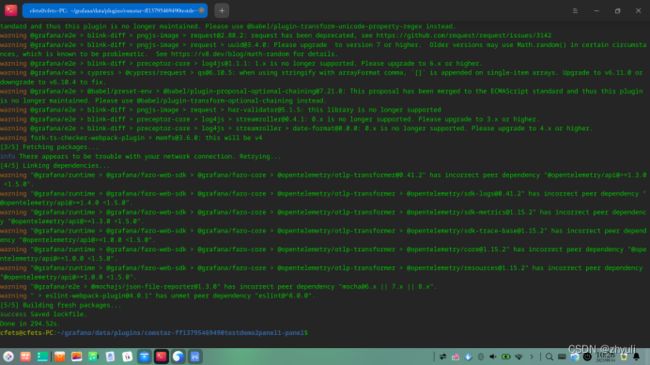This screenshot has width=650, height=365.
Task: Add a new terminal tab with plus
Action: point(222,11)
